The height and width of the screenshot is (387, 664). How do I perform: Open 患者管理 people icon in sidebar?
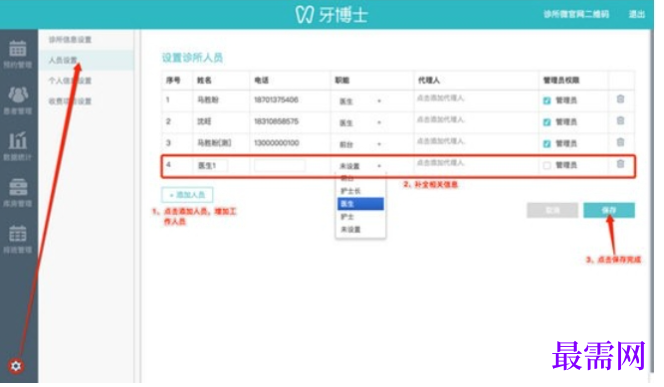pyautogui.click(x=18, y=95)
